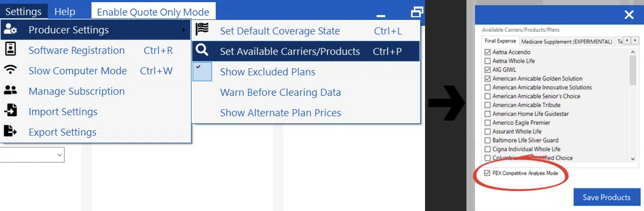Screen dimensions: 644x211
Task: Click the Manage Subscription people icon
Action: (x=10, y=90)
